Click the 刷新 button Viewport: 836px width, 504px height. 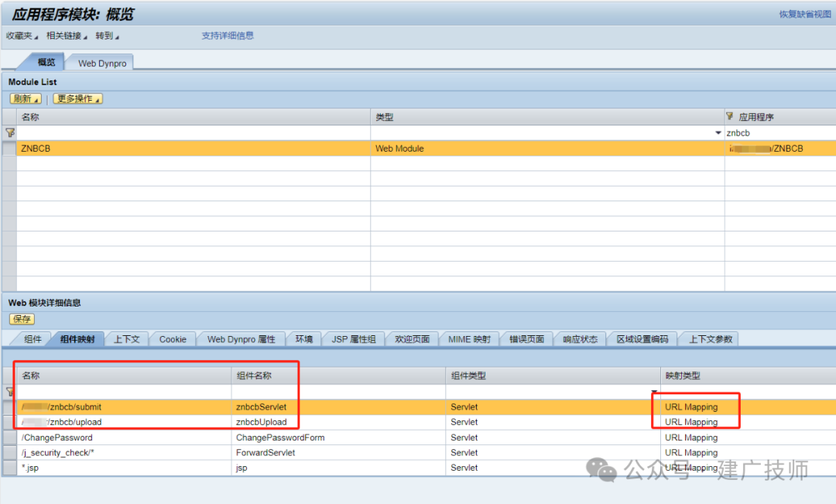[26, 98]
